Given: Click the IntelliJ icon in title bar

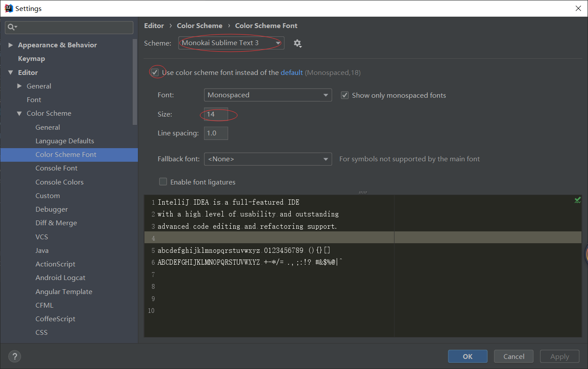Looking at the screenshot, I should coord(8,8).
